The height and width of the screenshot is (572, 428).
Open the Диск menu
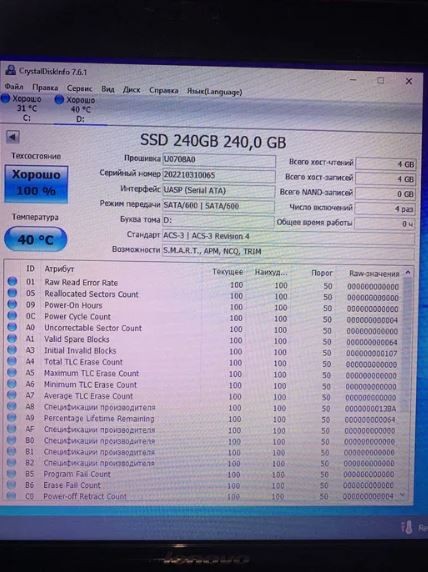pyautogui.click(x=132, y=90)
